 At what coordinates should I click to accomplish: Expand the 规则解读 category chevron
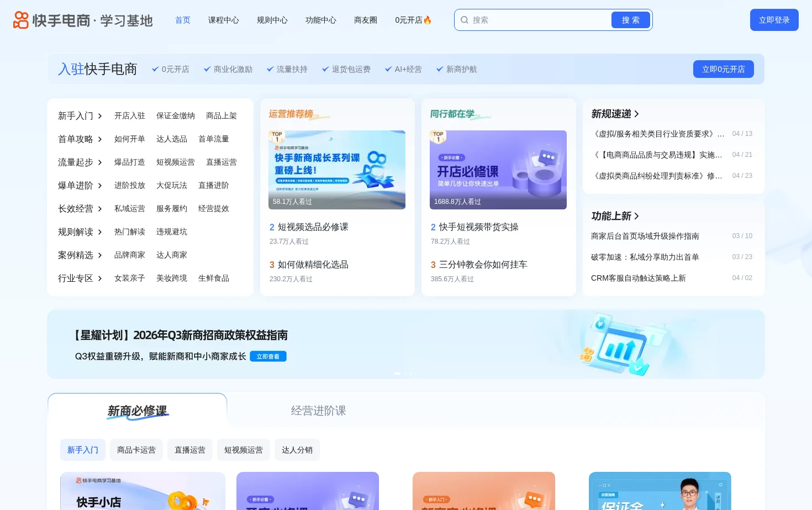[x=100, y=232]
